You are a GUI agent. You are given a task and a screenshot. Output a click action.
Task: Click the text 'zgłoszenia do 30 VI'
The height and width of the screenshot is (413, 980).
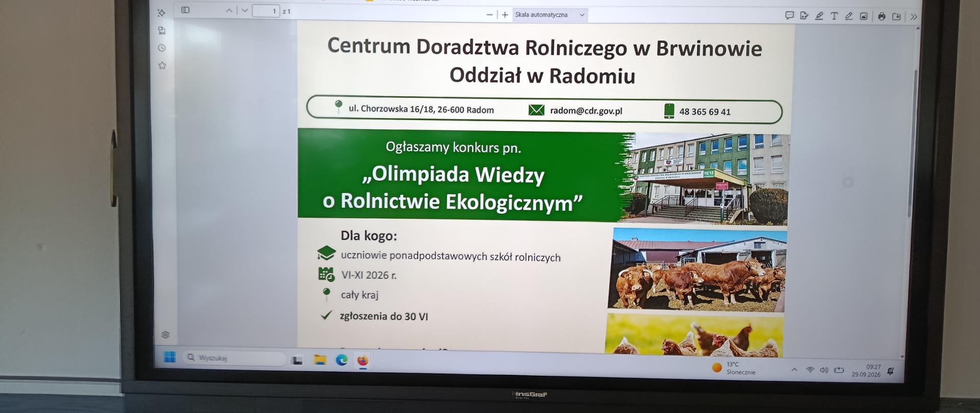tap(384, 316)
